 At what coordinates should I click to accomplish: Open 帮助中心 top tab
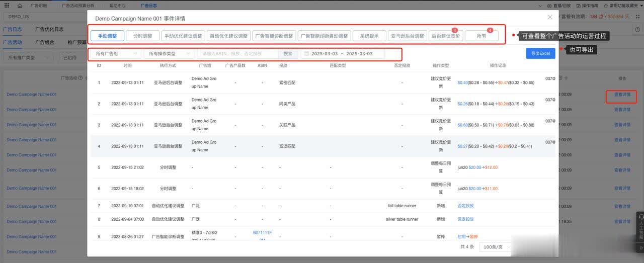(117, 6)
